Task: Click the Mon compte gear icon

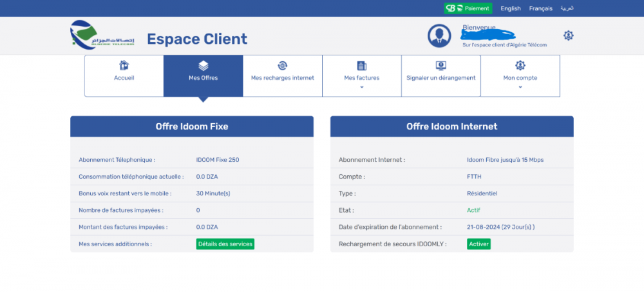Action: pos(520,66)
